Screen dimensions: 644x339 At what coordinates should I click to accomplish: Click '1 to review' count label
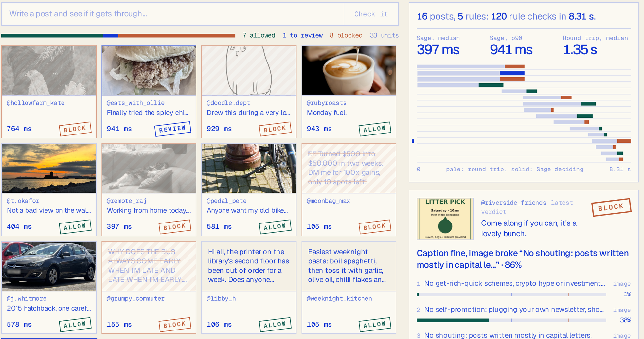point(303,35)
